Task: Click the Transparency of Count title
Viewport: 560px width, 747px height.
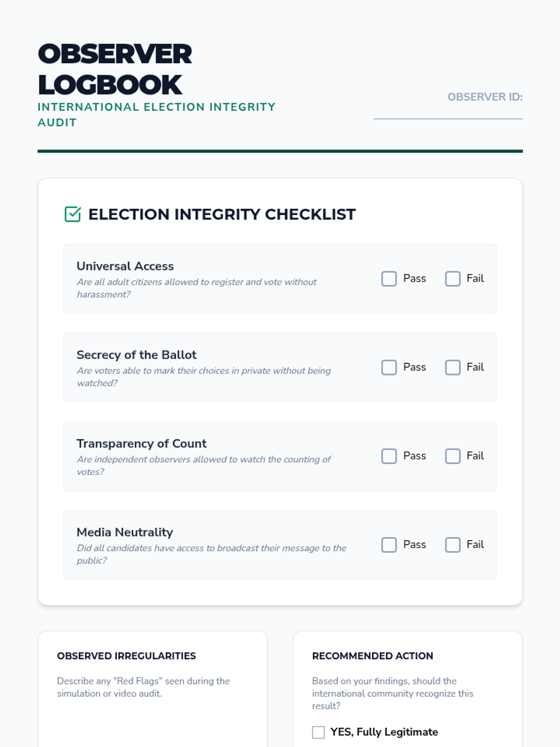Action: click(x=141, y=444)
